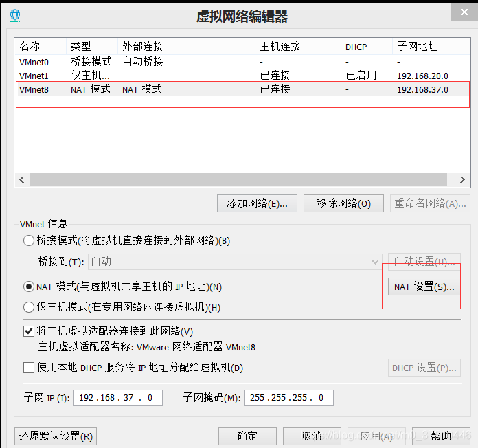Click 已启用 DHCP cell of VMnet1
This screenshot has width=478, height=448.
(x=361, y=76)
